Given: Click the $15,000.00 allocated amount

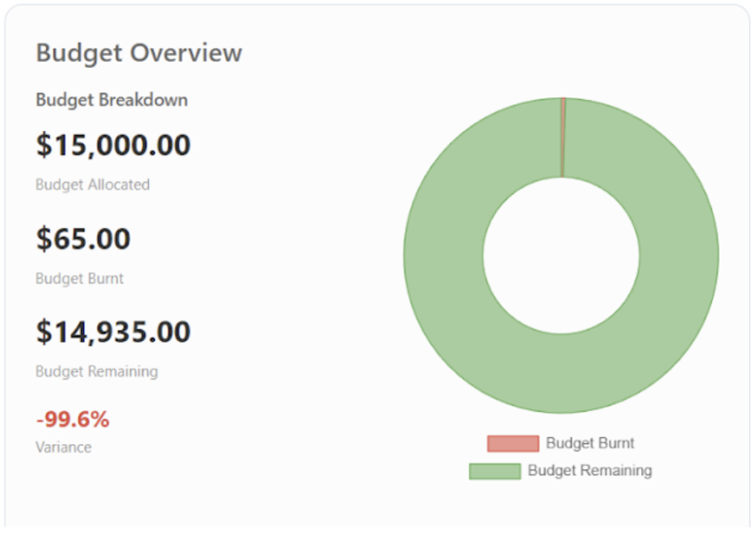Looking at the screenshot, I should pos(112,145).
